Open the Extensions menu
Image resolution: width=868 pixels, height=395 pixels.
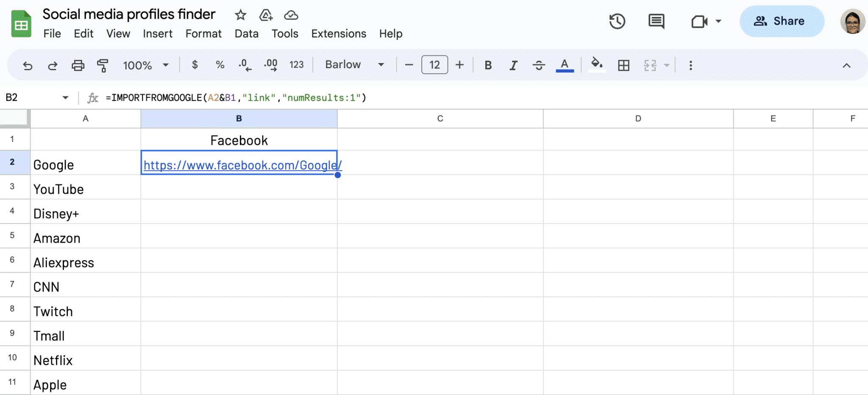(338, 33)
